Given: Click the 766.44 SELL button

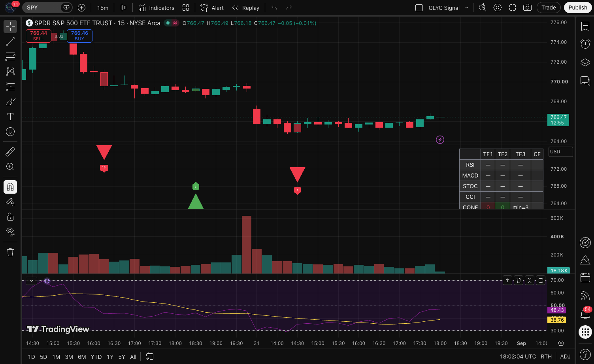Looking at the screenshot, I should [x=38, y=36].
